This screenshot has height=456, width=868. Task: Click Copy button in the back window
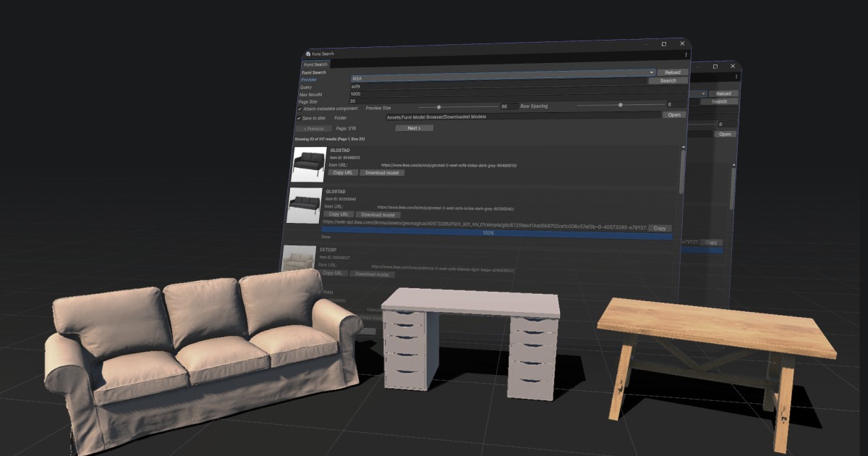pyautogui.click(x=712, y=242)
